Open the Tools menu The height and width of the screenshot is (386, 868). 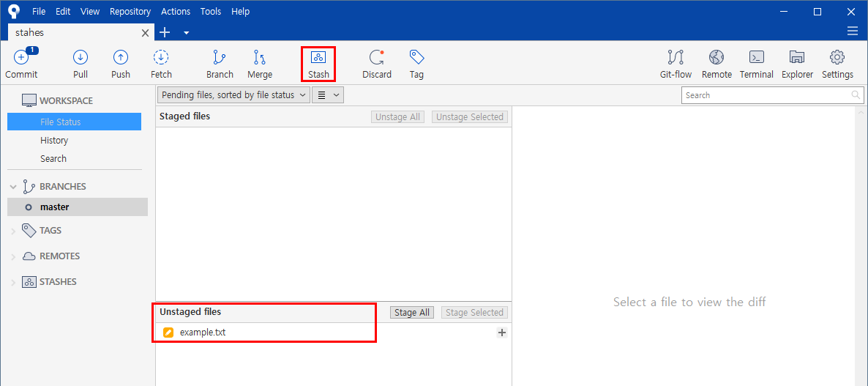click(210, 11)
